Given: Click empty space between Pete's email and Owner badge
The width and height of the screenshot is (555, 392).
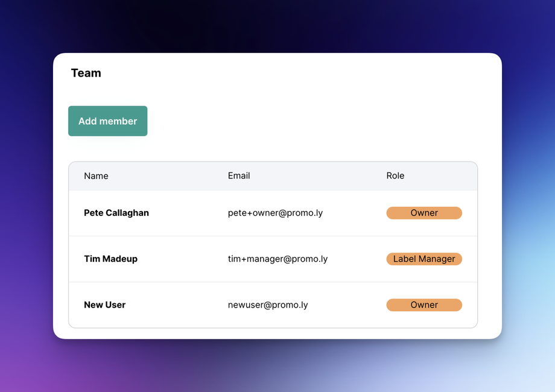Looking at the screenshot, I should point(355,213).
